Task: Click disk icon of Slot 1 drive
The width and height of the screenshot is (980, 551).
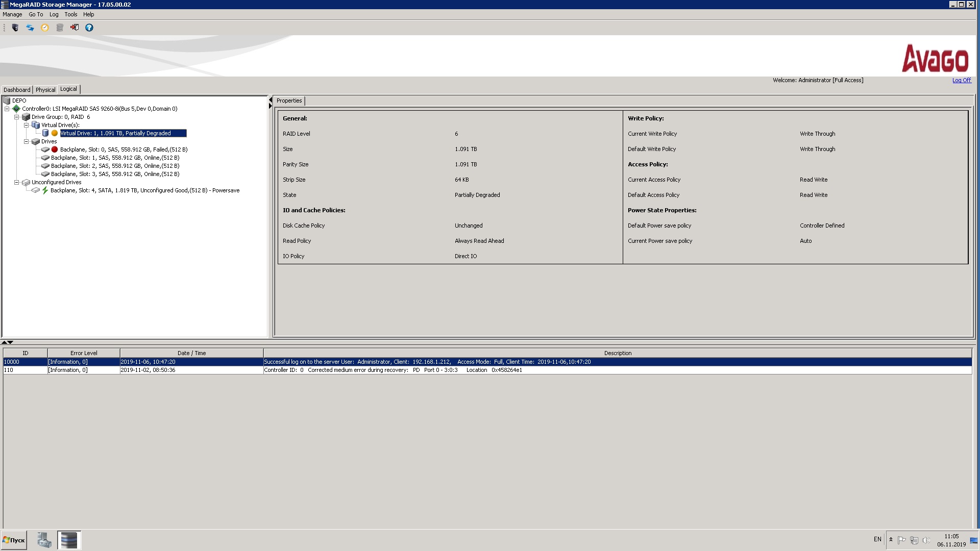Action: pos(45,158)
